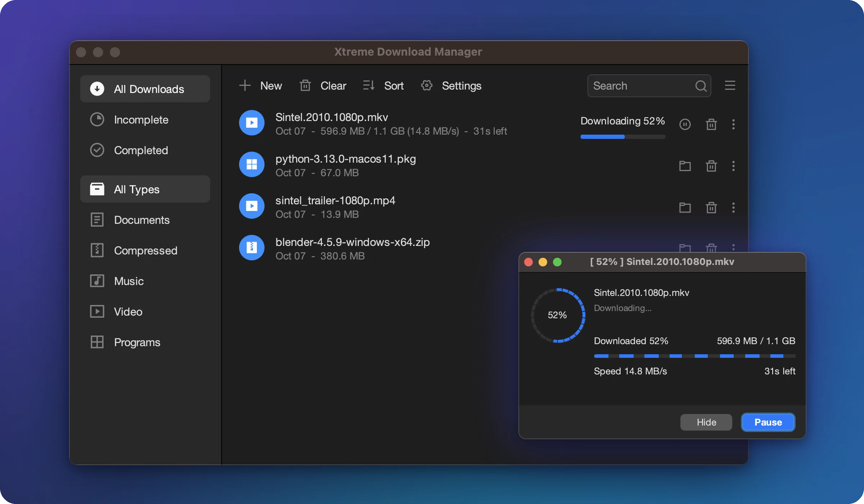Click the New toolbar label

[271, 86]
